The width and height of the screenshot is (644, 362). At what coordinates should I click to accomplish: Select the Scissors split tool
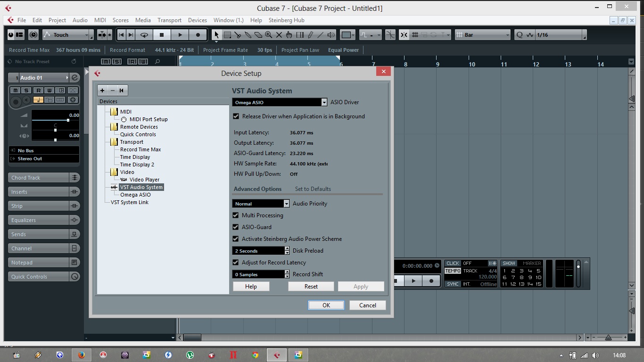(238, 35)
